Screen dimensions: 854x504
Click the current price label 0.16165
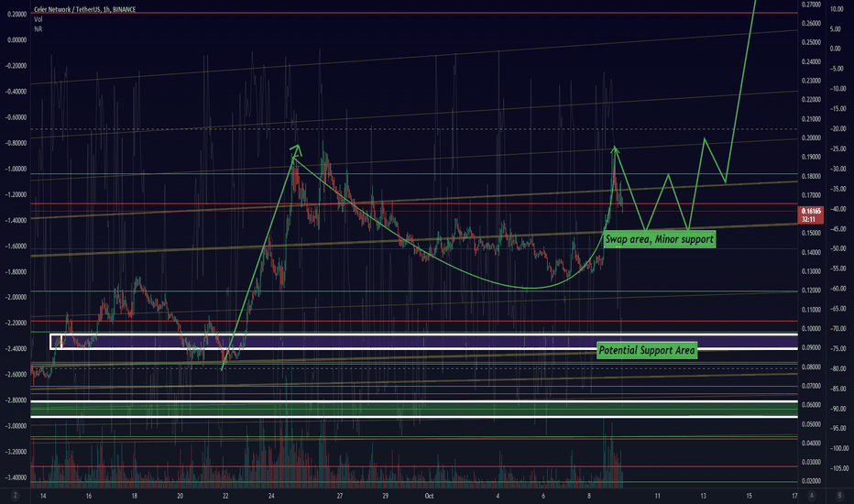pos(811,211)
